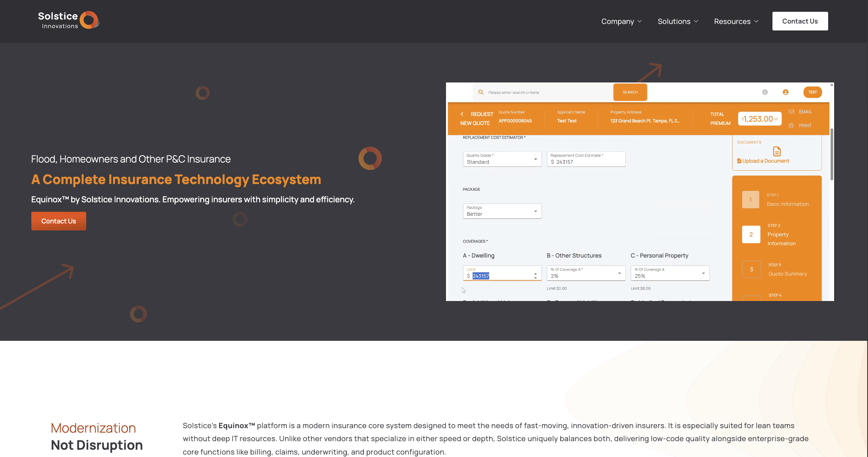The height and width of the screenshot is (457, 868).
Task: Click the embedded app vertical scrollbar
Action: pyautogui.click(x=832, y=154)
